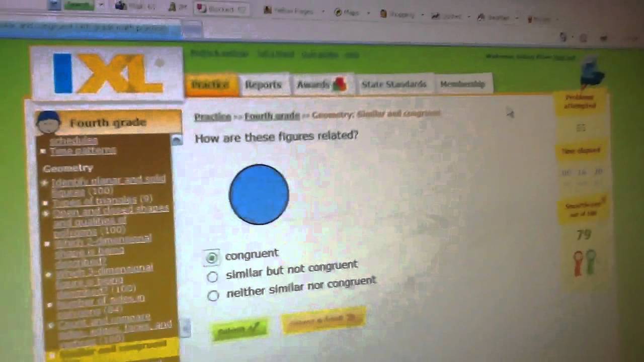
Task: Switch to the Practice tab
Action: tap(211, 84)
